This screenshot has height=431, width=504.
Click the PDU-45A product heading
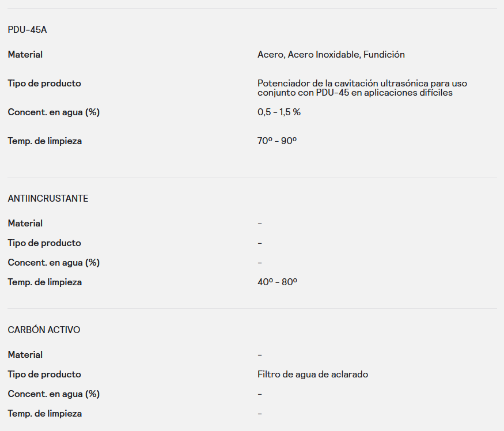pos(27,29)
